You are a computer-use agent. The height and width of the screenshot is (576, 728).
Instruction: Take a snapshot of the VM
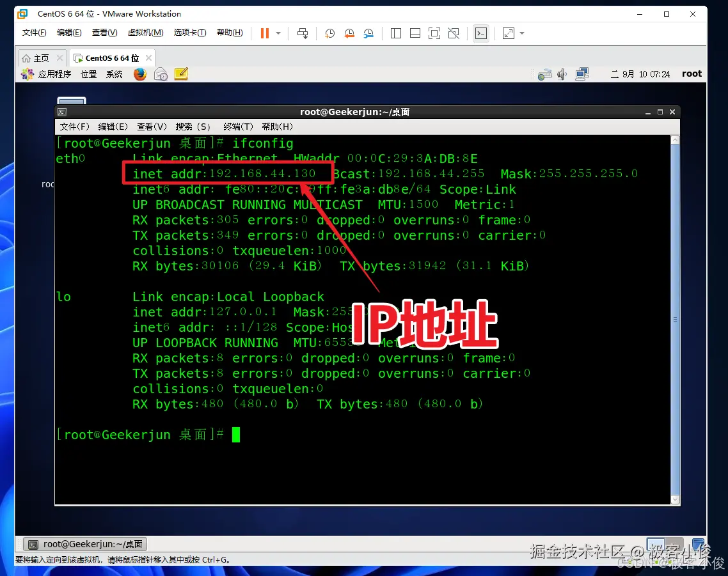click(x=329, y=33)
